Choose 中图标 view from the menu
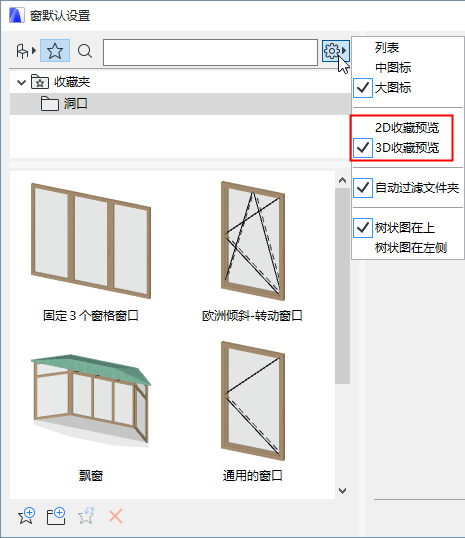Viewport: 465px width, 538px height. (393, 68)
